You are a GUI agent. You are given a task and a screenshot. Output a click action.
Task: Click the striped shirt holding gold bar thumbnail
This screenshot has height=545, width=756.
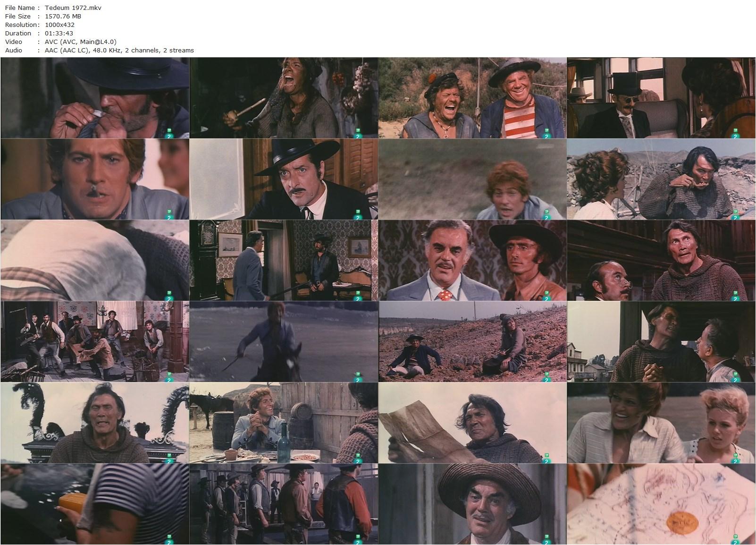pyautogui.click(x=95, y=504)
